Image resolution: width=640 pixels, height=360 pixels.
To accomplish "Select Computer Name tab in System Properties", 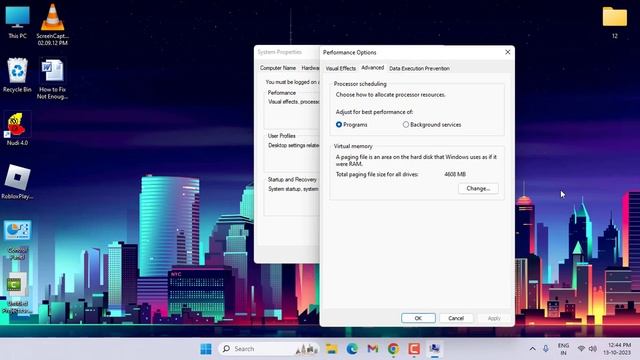I will (278, 68).
